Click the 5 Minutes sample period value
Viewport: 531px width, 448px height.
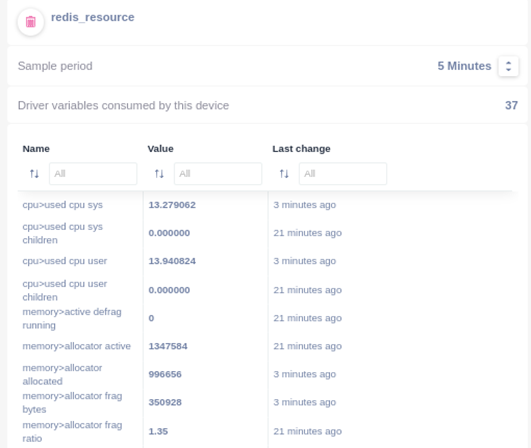[464, 66]
